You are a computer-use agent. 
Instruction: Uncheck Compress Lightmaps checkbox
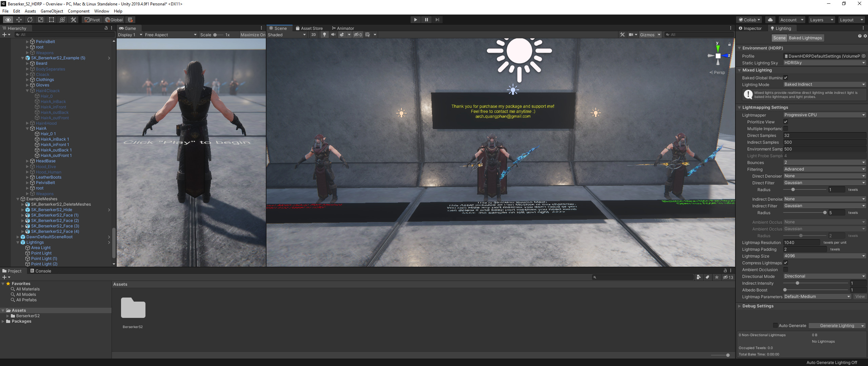tap(786, 263)
